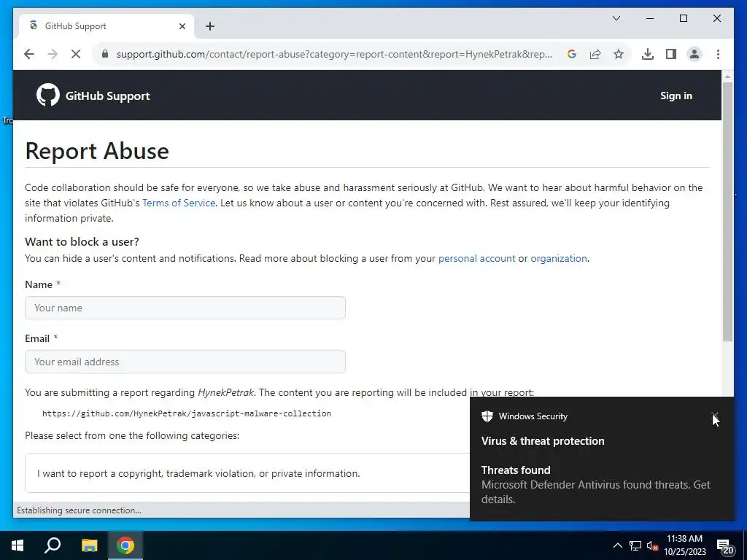Open Chrome downloads icon

[648, 54]
